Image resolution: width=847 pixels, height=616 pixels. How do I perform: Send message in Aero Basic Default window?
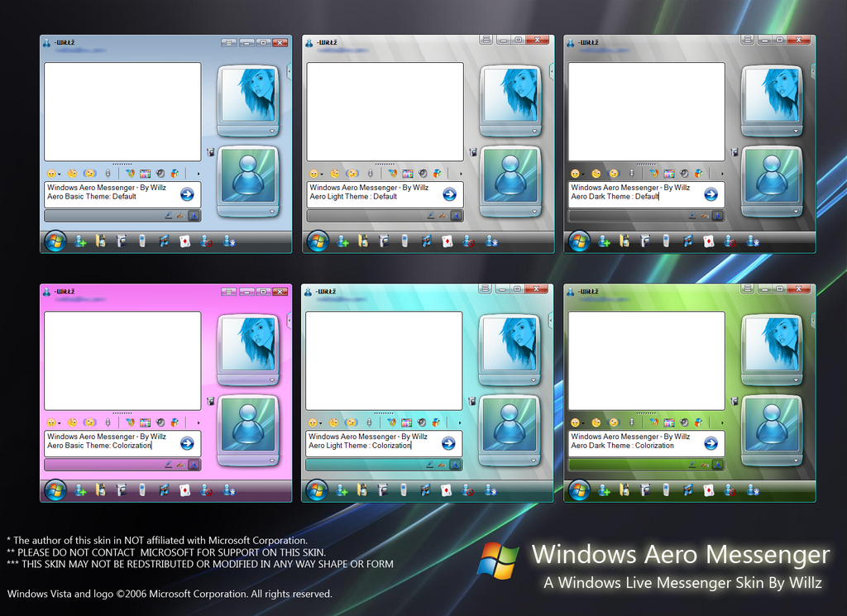pyautogui.click(x=188, y=194)
